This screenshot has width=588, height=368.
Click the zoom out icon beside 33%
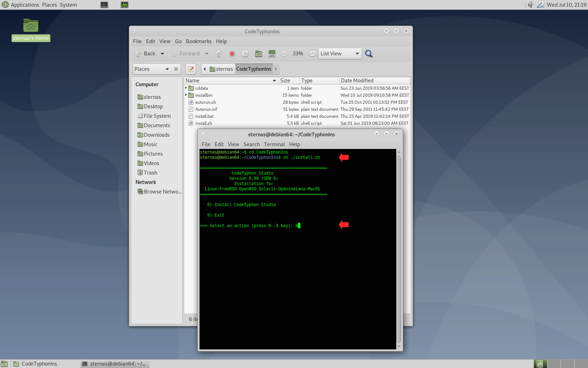(x=284, y=54)
